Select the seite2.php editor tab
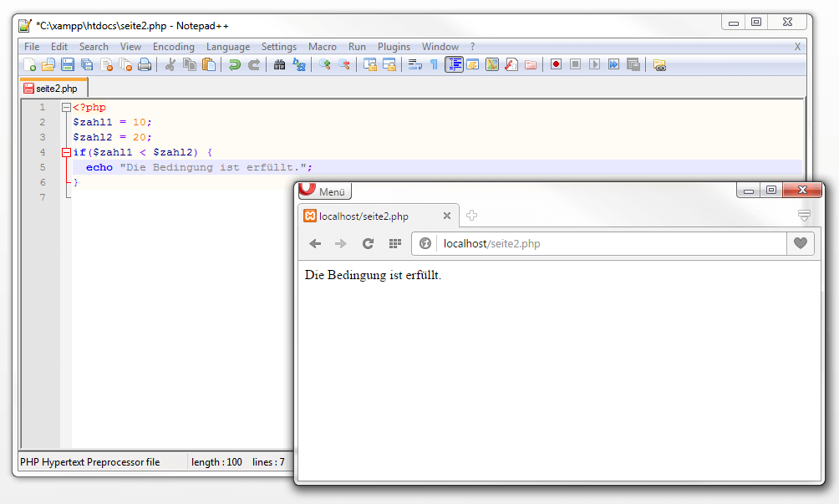 point(52,88)
